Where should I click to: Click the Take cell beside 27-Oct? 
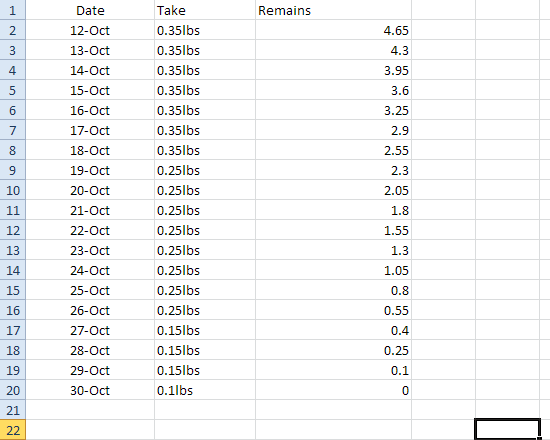[205, 330]
